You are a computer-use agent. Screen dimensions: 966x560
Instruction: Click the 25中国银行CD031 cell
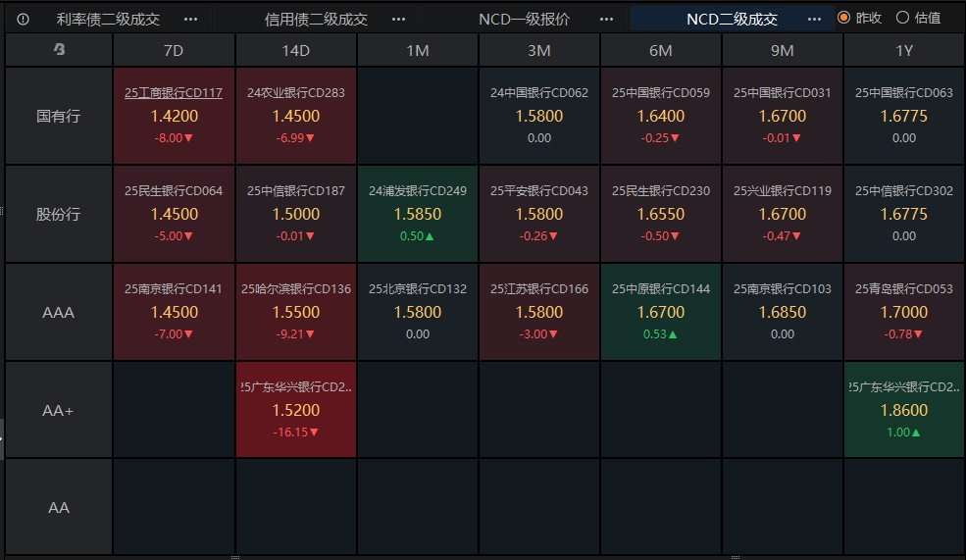pos(783,116)
